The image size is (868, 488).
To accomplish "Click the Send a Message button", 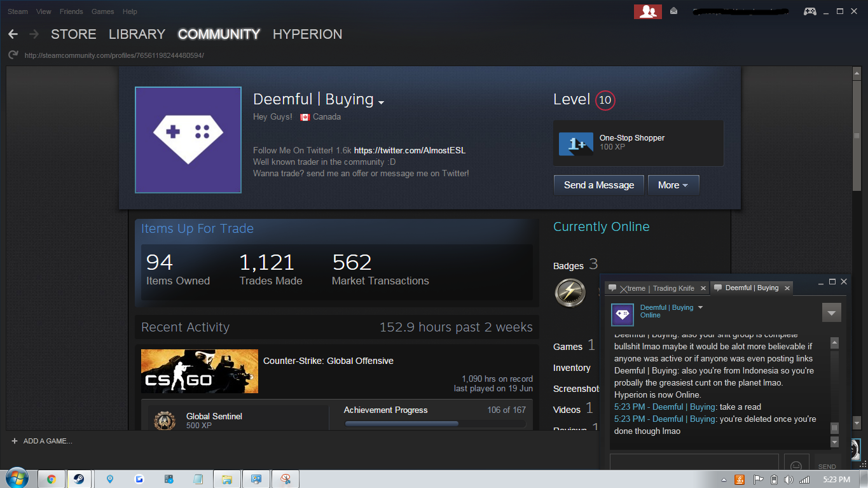I will click(598, 185).
